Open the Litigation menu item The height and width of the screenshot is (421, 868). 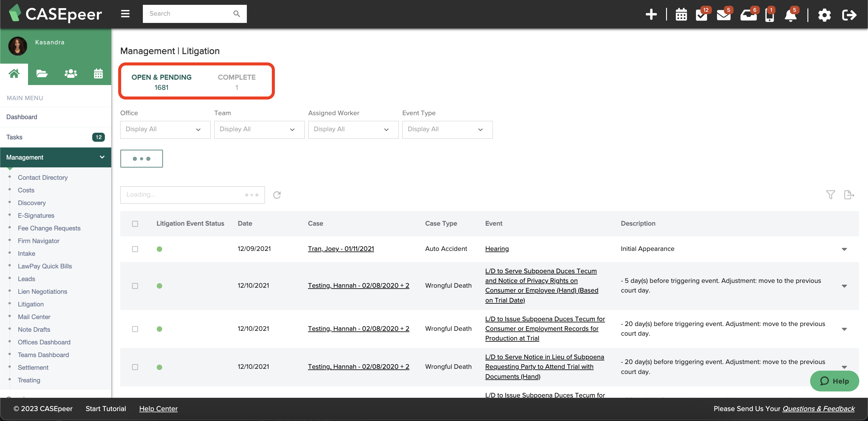pos(31,304)
